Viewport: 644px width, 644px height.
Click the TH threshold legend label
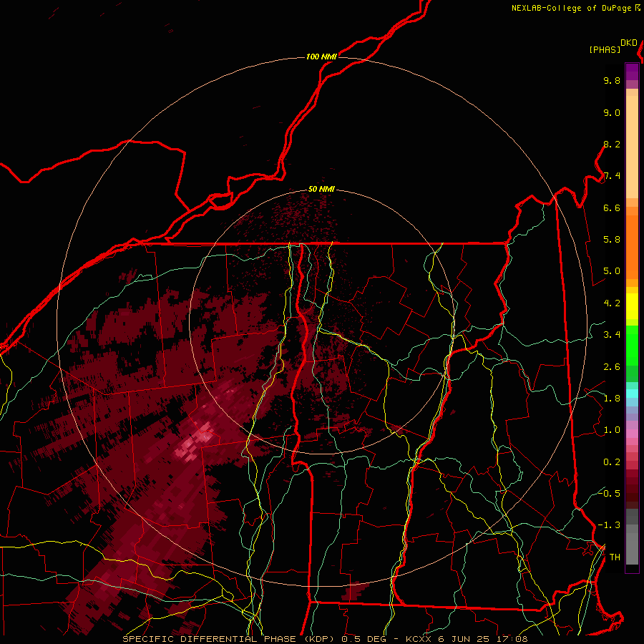(615, 557)
